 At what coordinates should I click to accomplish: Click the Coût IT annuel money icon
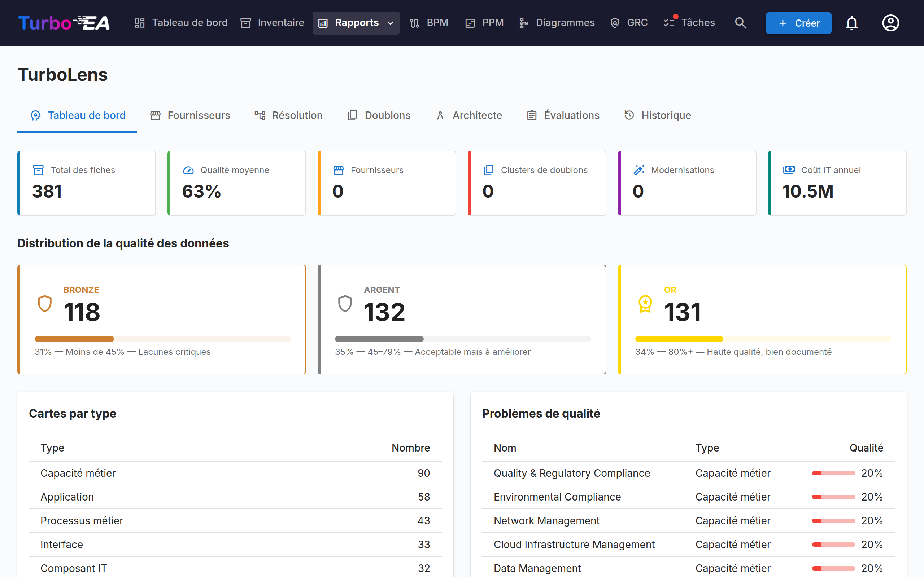click(789, 170)
